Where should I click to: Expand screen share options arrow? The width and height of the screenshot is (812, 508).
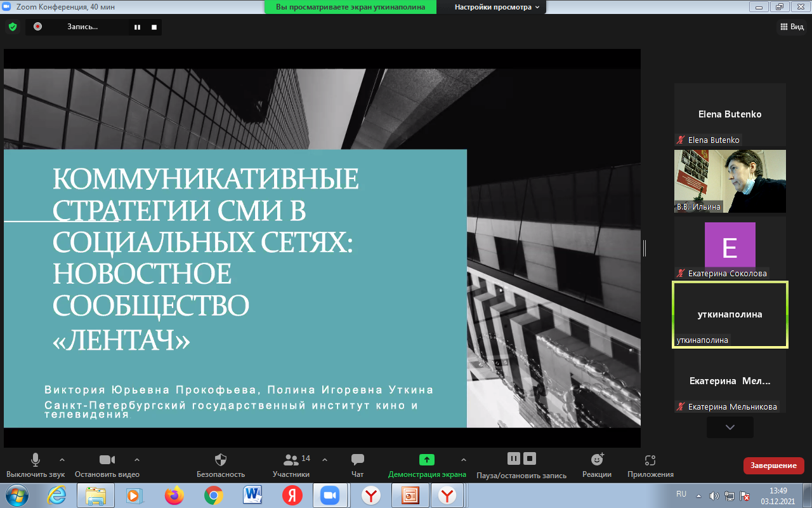point(463,460)
